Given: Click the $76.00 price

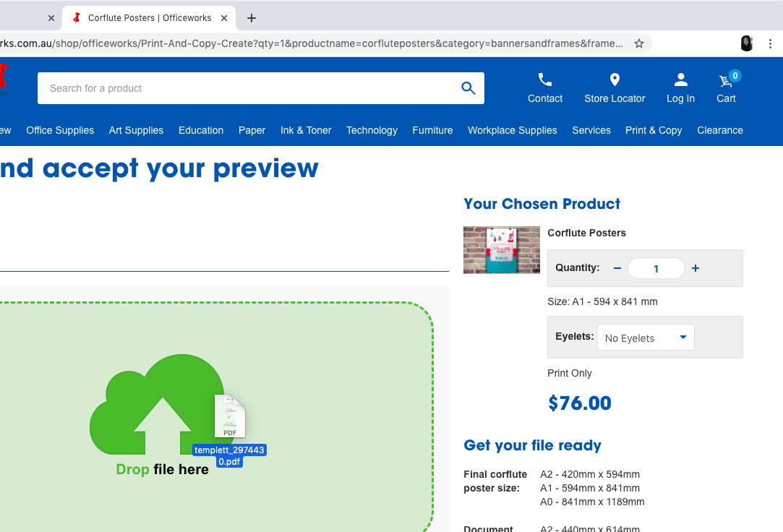Looking at the screenshot, I should click(579, 403).
